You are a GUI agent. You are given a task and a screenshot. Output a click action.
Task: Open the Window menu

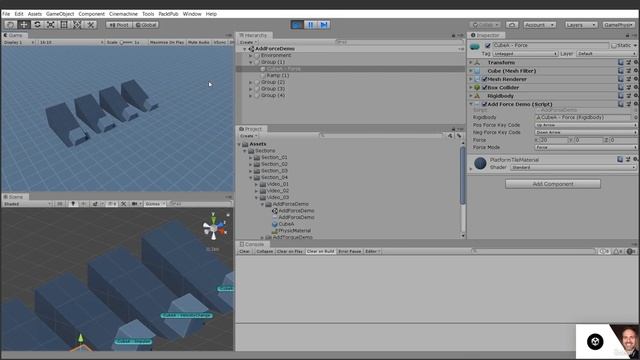[x=192, y=14]
